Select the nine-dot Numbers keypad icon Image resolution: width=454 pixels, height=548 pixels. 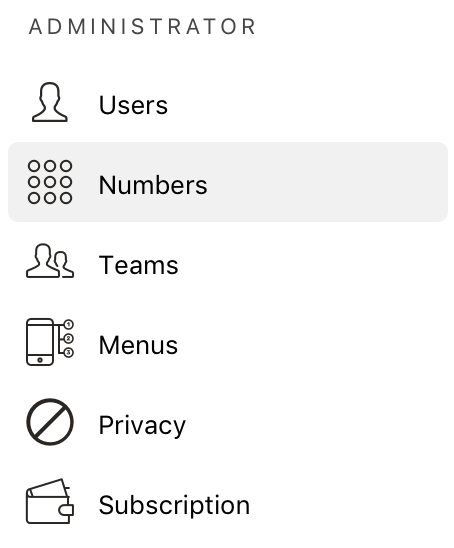click(50, 182)
